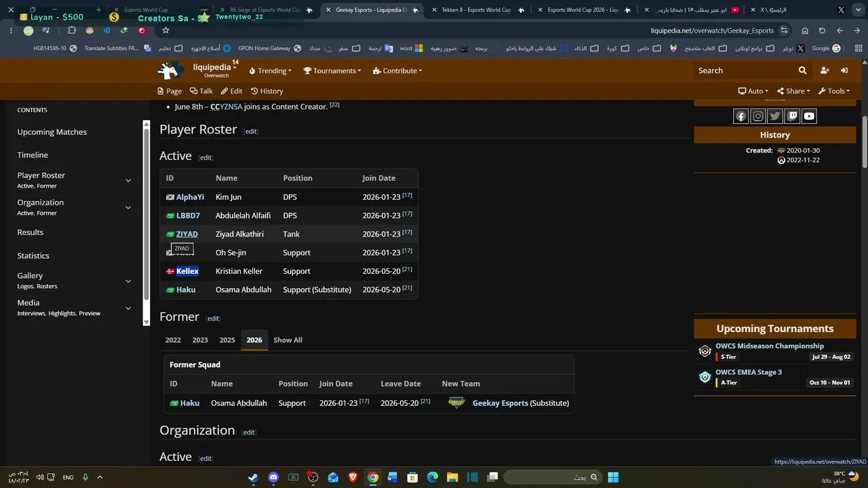Viewport: 868px width, 488px height.
Task: Switch to the 2022 former roster tab
Action: point(173,340)
